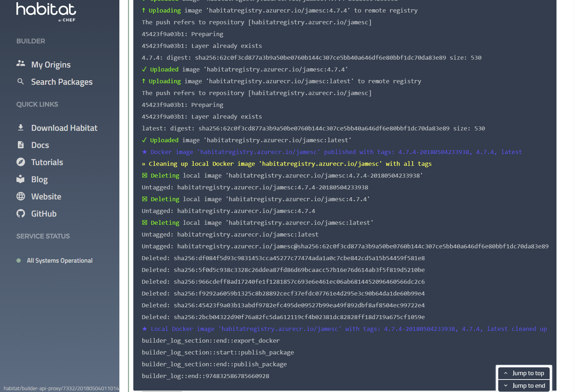Open the Download Habitat link
Screen dimensions: 574x392
[x=64, y=128]
